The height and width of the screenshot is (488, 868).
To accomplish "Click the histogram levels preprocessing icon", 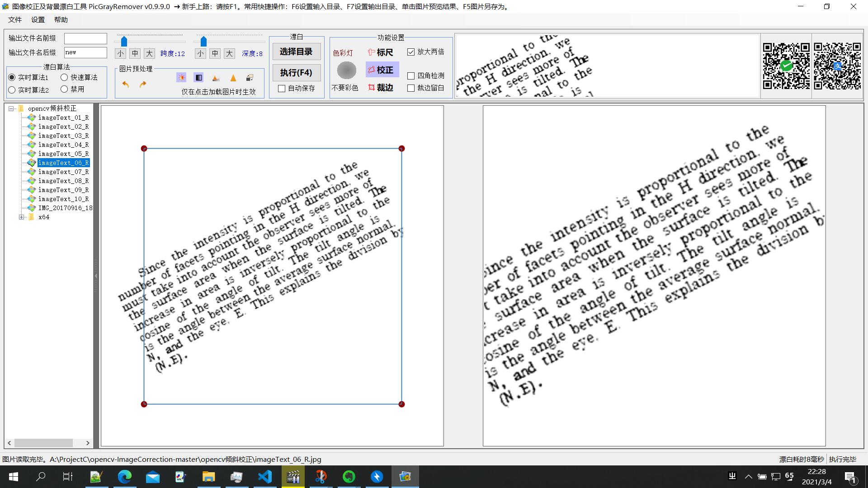I will pyautogui.click(x=216, y=78).
